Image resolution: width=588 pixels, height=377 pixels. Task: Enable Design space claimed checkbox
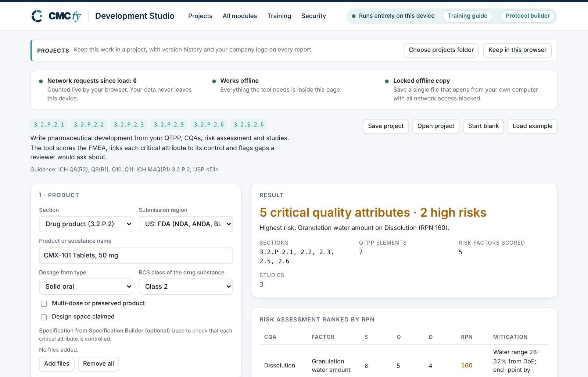pyautogui.click(x=44, y=317)
